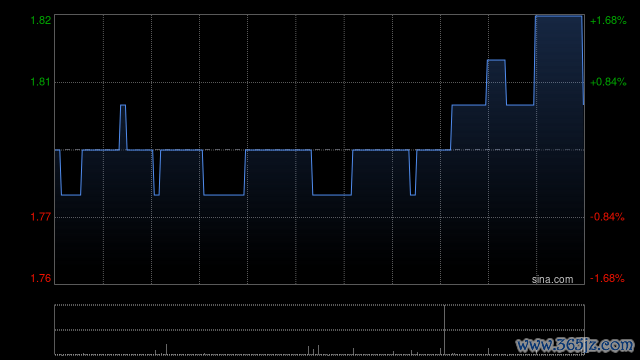Open the sina.com watermark link
Screen dimensions: 640x360
[x=552, y=279]
